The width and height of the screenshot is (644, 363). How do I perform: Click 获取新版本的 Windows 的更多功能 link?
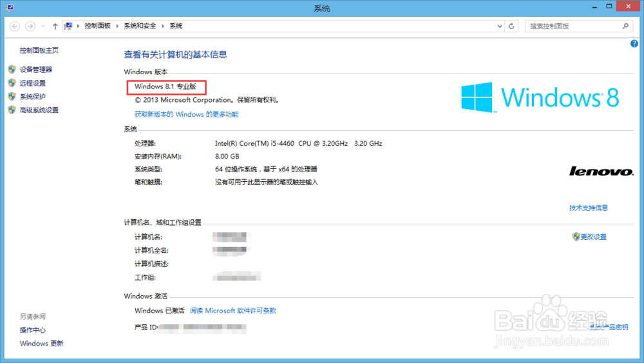click(187, 114)
